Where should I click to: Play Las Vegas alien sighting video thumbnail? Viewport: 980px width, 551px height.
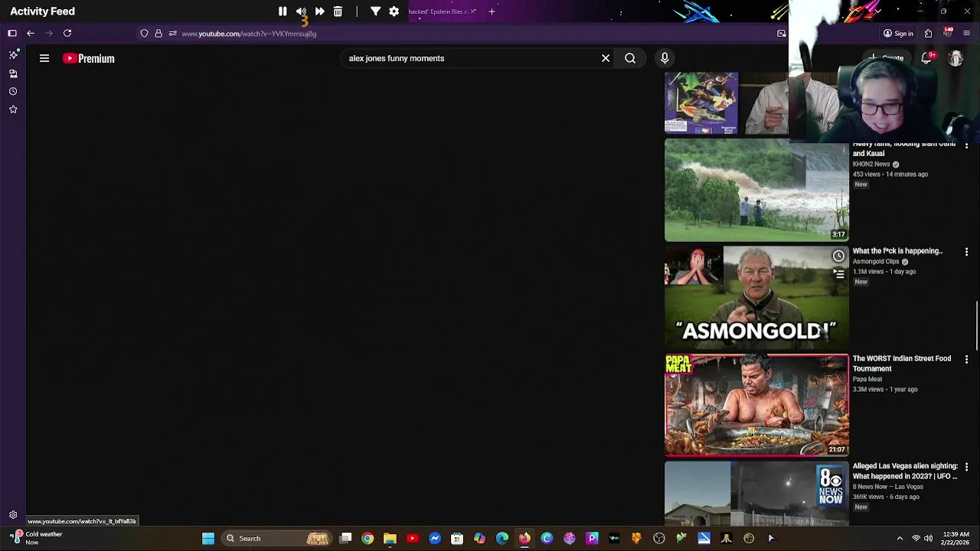(x=756, y=494)
